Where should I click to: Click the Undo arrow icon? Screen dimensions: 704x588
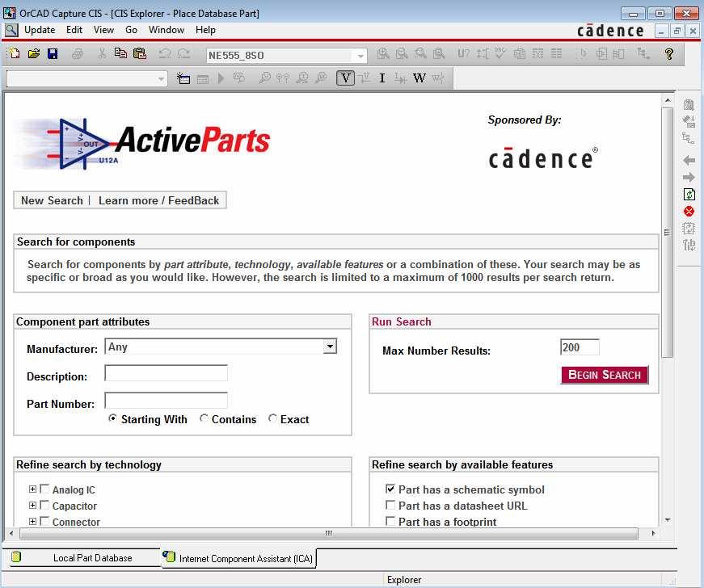[x=164, y=54]
